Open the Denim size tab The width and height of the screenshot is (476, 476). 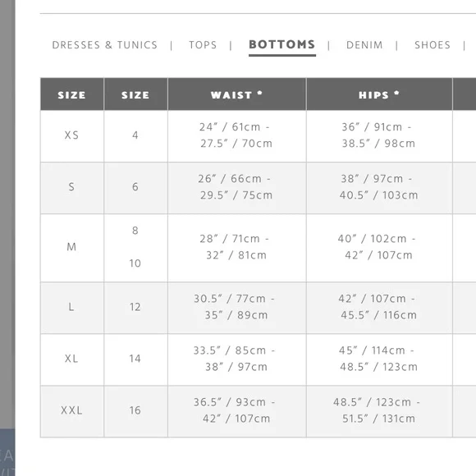point(364,45)
